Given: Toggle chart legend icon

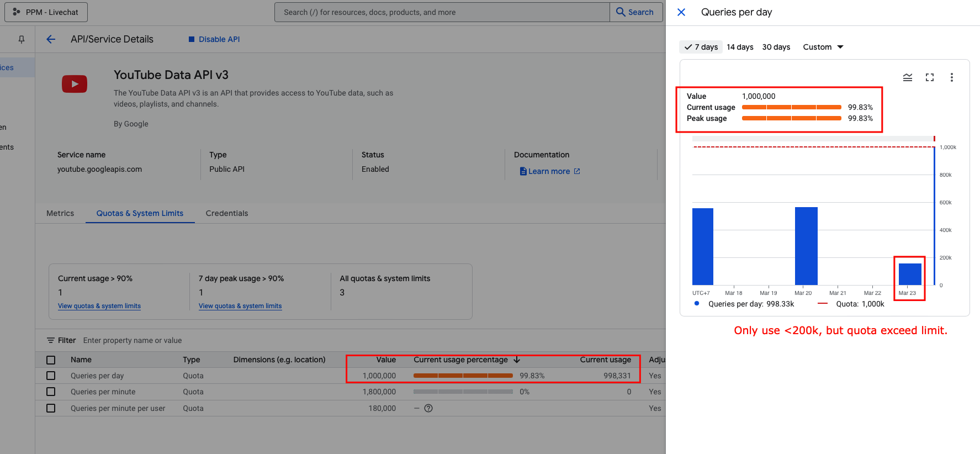Looking at the screenshot, I should [907, 77].
